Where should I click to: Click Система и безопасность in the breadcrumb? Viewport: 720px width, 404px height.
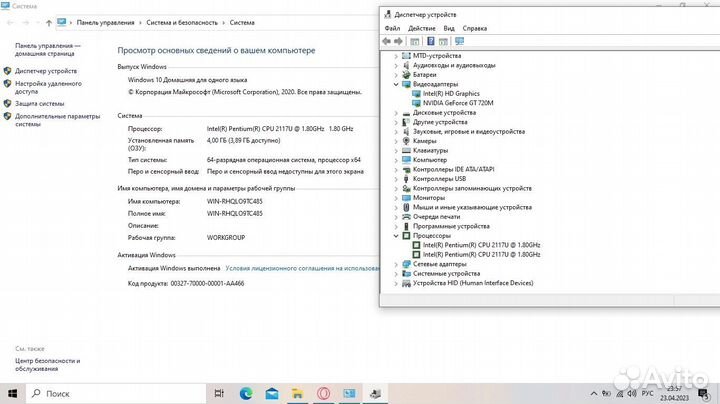pos(182,22)
